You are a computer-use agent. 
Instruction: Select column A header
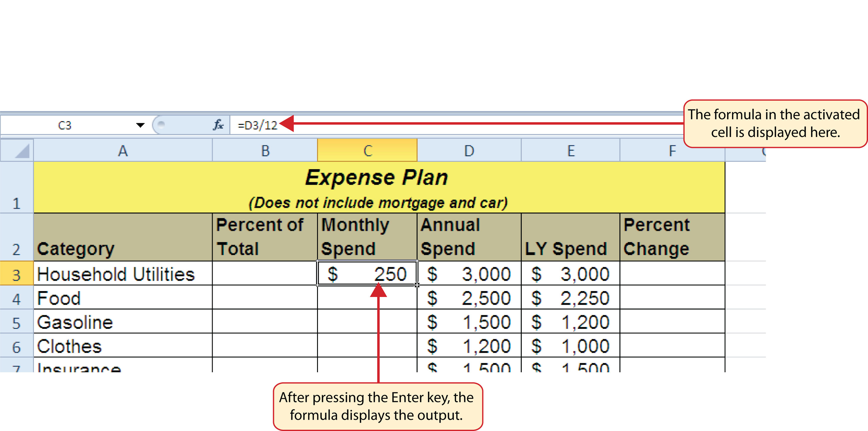[x=123, y=151]
